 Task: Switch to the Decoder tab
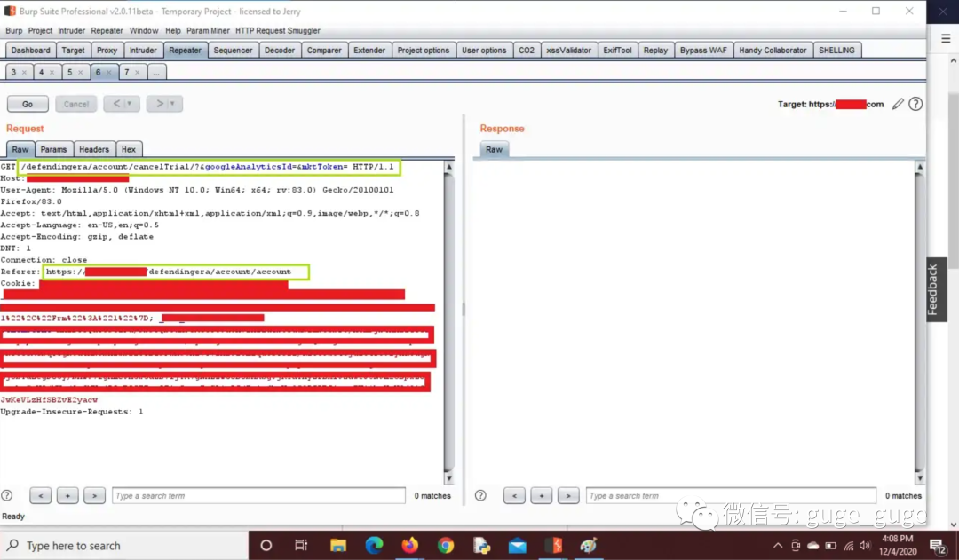tap(280, 50)
